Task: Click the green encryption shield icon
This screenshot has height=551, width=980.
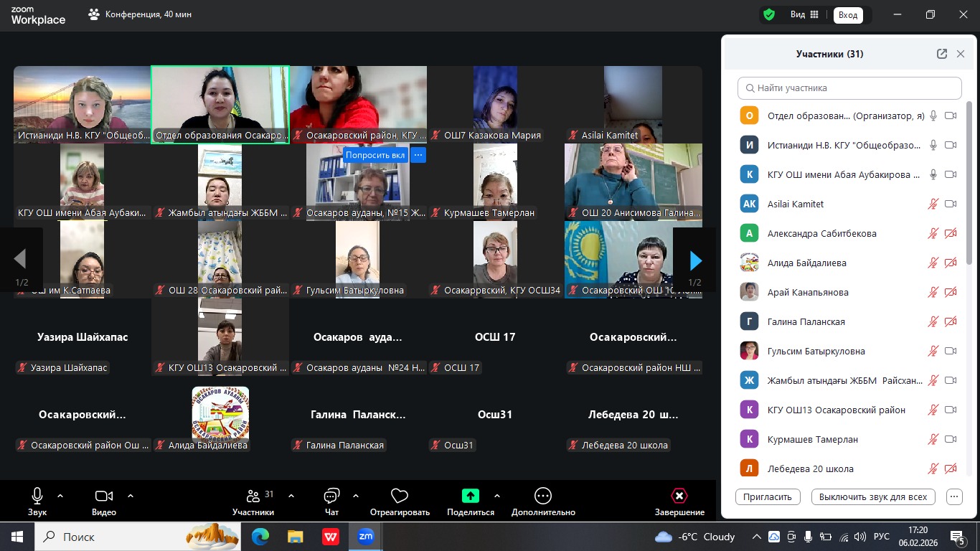Action: pyautogui.click(x=769, y=14)
